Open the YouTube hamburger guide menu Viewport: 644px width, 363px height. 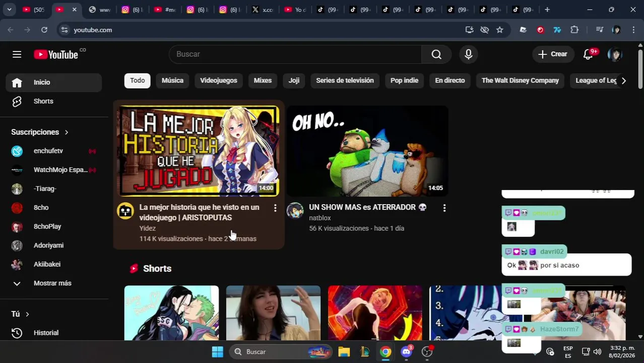(17, 54)
